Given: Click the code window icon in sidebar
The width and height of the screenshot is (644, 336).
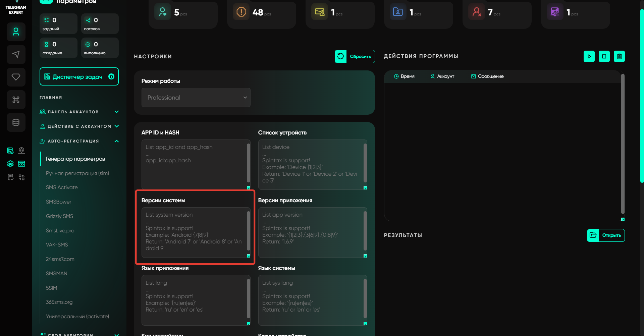Looking at the screenshot, I should (21, 164).
